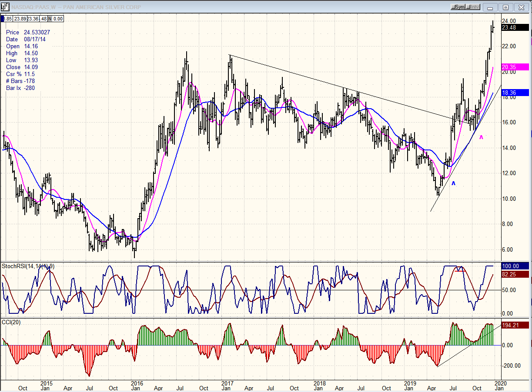The width and height of the screenshot is (532, 392).
Task: Click the magenta 20.35 moving average tag
Action: (515, 67)
